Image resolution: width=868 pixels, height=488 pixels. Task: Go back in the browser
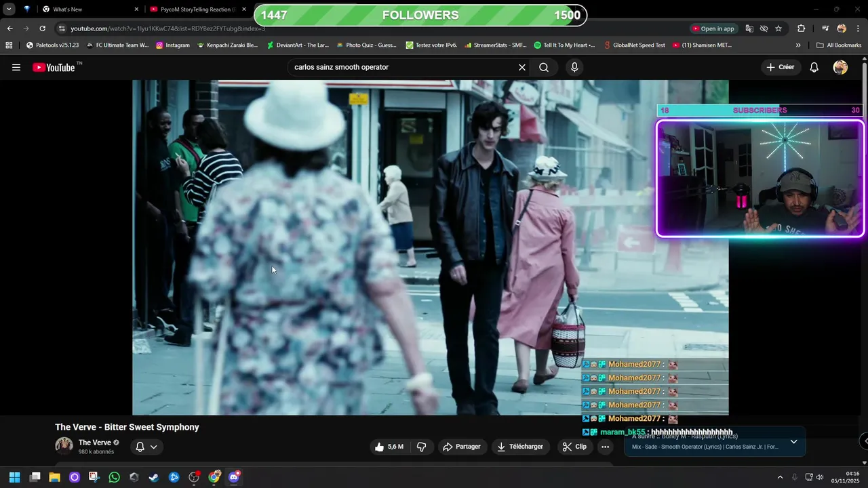9,28
